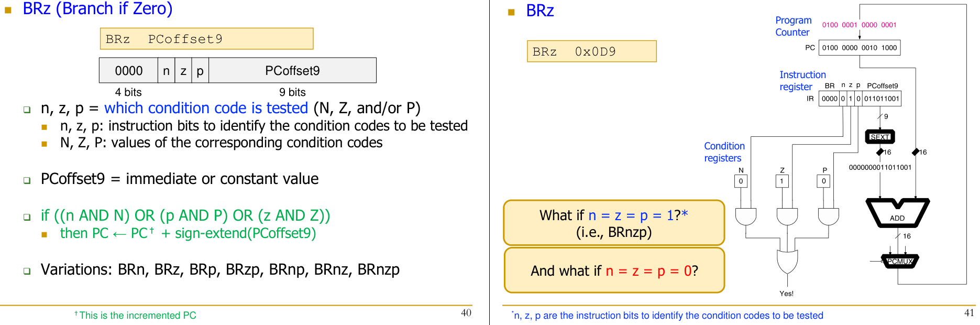Click the "BRz 0x0D9" code box

(x=591, y=51)
